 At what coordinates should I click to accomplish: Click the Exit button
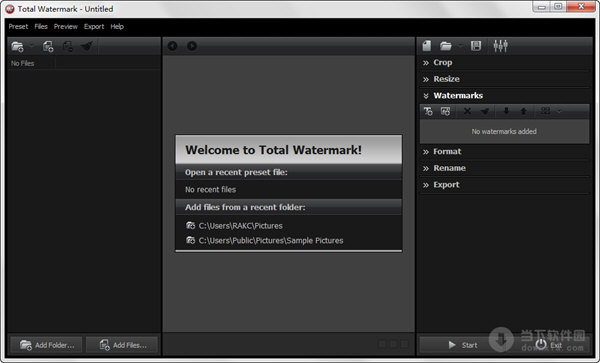[549, 345]
